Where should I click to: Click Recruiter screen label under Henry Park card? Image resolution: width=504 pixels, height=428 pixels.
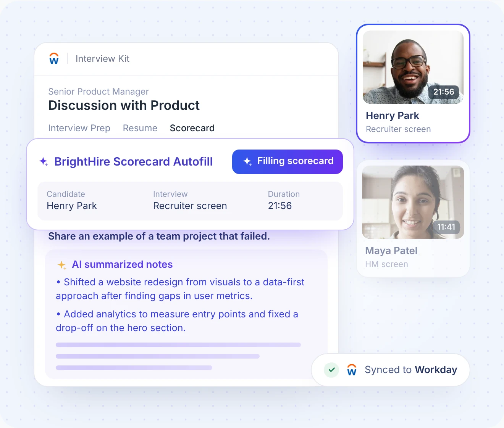[x=398, y=129]
